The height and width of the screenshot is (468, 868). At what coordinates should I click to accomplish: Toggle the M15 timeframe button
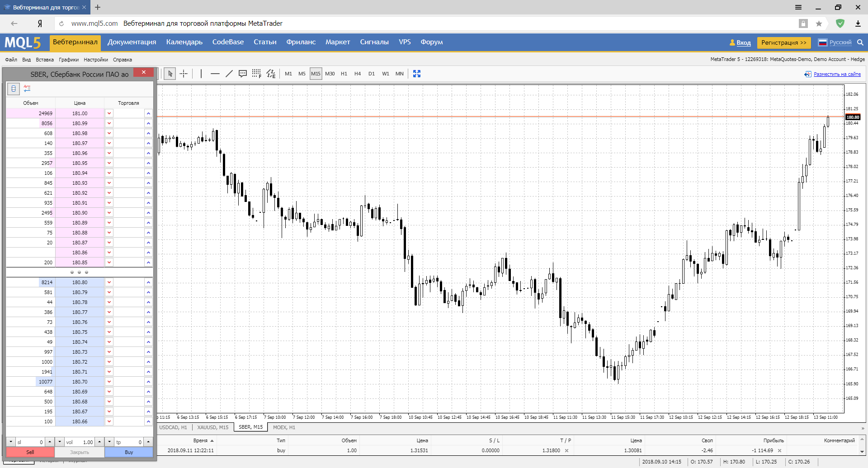(316, 74)
